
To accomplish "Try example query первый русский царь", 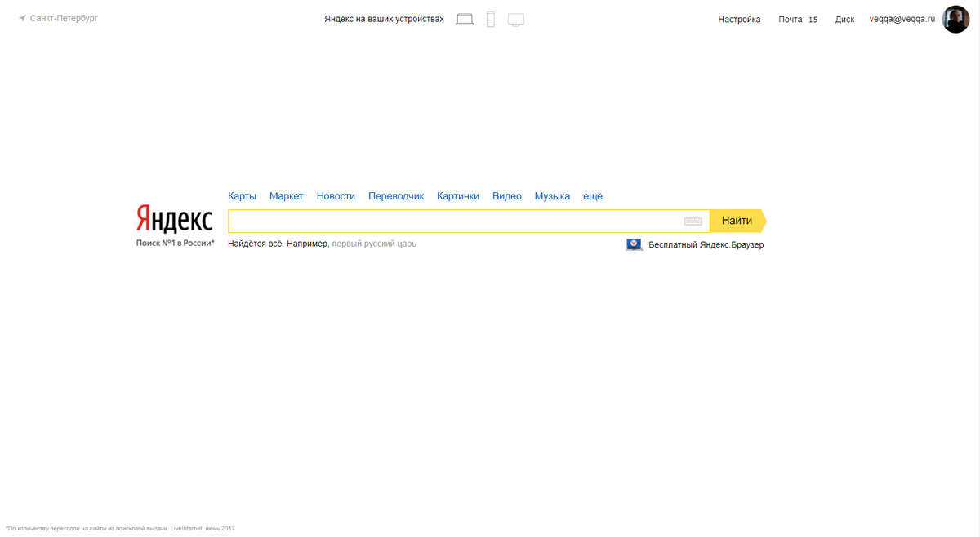I will point(374,244).
